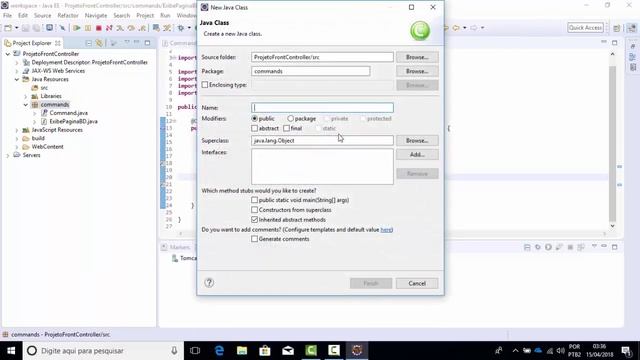The height and width of the screenshot is (360, 640).
Task: Select the public modifier radio button
Action: [255, 118]
